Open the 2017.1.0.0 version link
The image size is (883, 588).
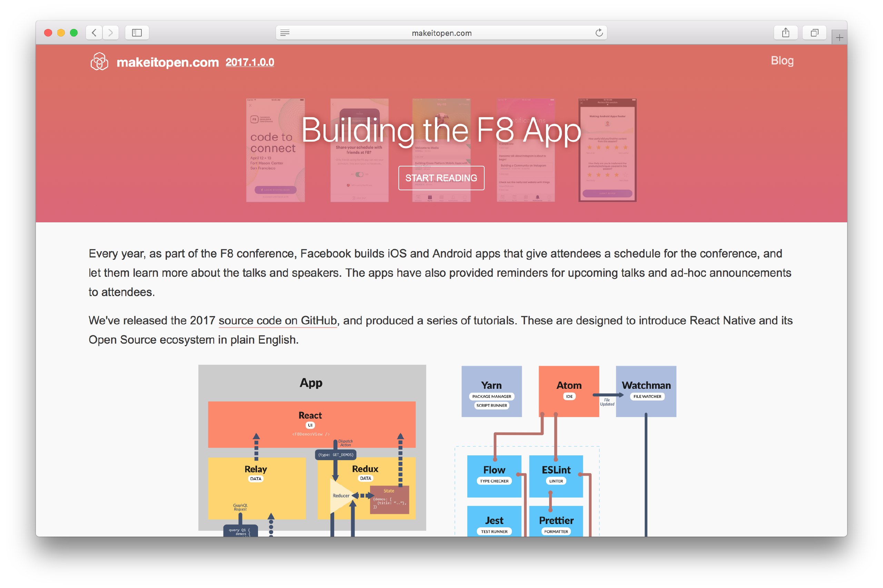click(x=250, y=62)
